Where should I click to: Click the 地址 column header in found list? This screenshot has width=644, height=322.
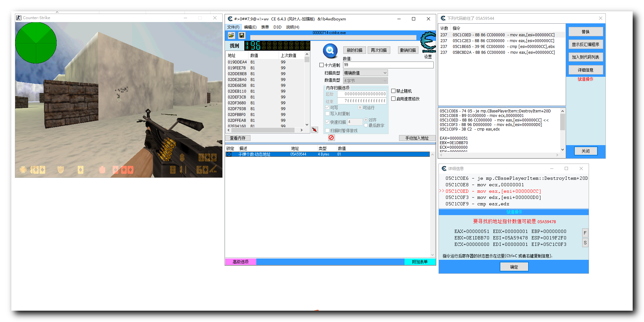[x=237, y=56]
